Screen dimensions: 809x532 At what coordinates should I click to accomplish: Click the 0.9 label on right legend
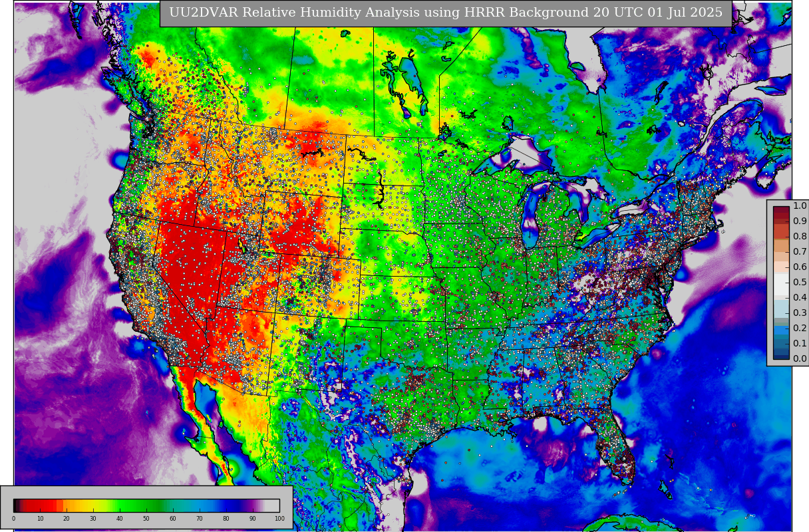click(800, 221)
